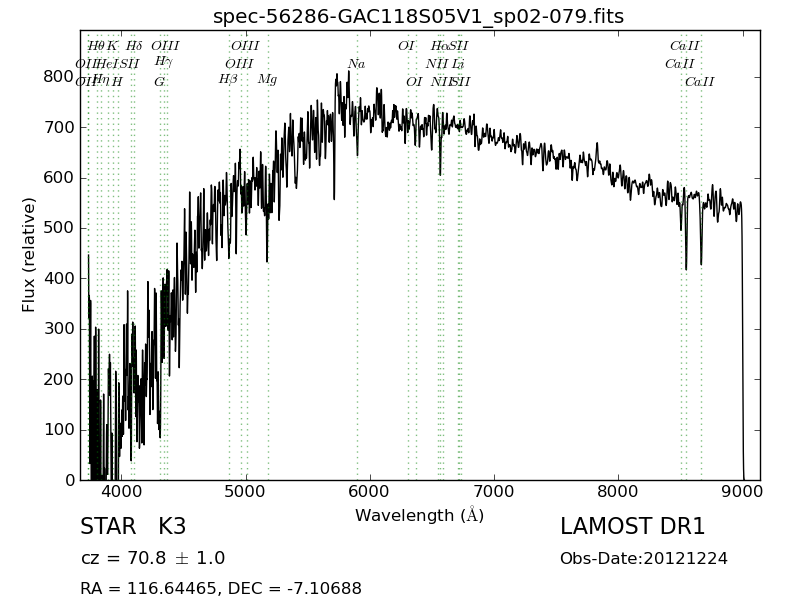Viewport: 800px width, 600px height.
Task: Click the 'Hδ' spectral line label
Action: point(134,46)
